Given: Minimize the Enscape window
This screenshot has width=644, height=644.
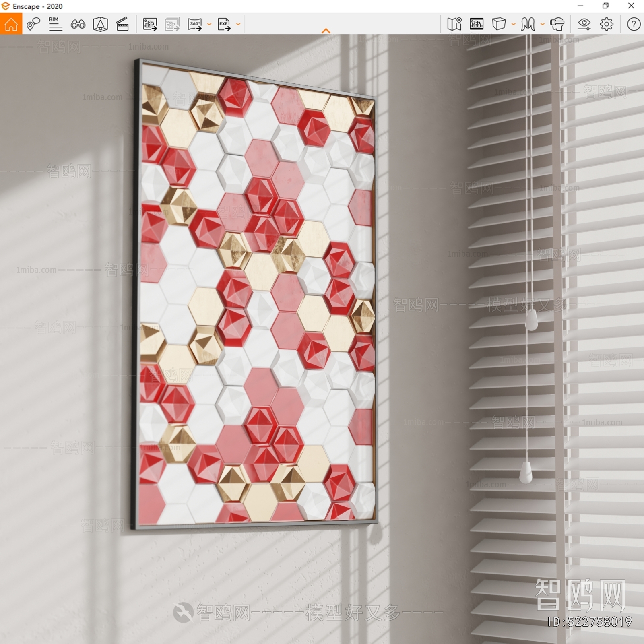Looking at the screenshot, I should pos(580,6).
